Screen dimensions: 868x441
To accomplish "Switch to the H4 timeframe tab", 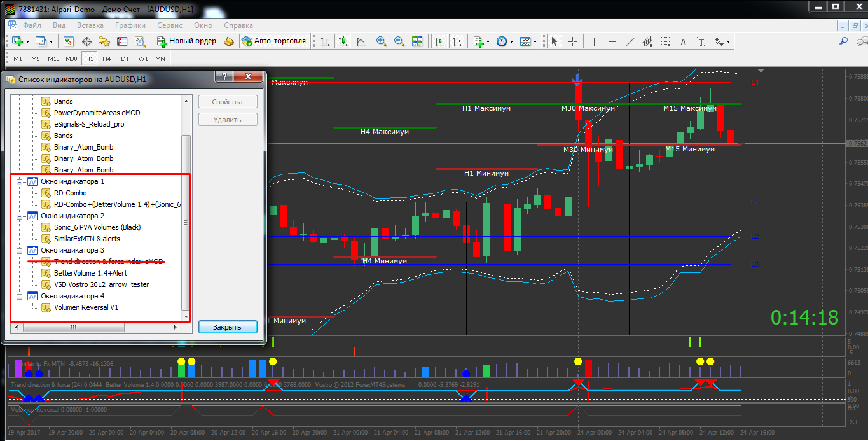I will coord(107,59).
